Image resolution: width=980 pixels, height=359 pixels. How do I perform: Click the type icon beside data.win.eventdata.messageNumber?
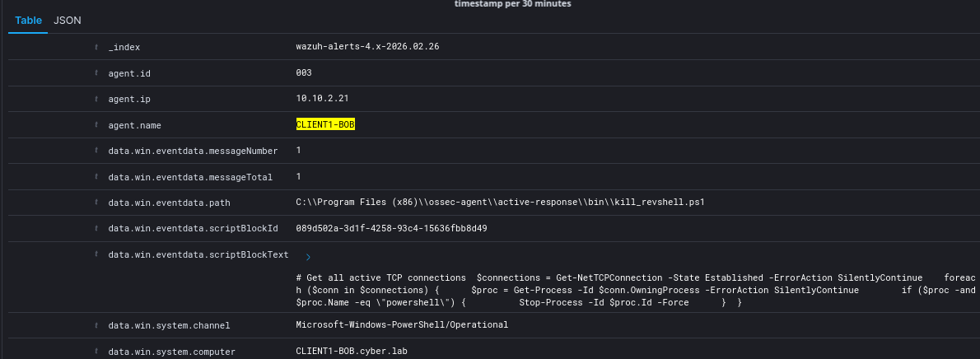click(97, 152)
